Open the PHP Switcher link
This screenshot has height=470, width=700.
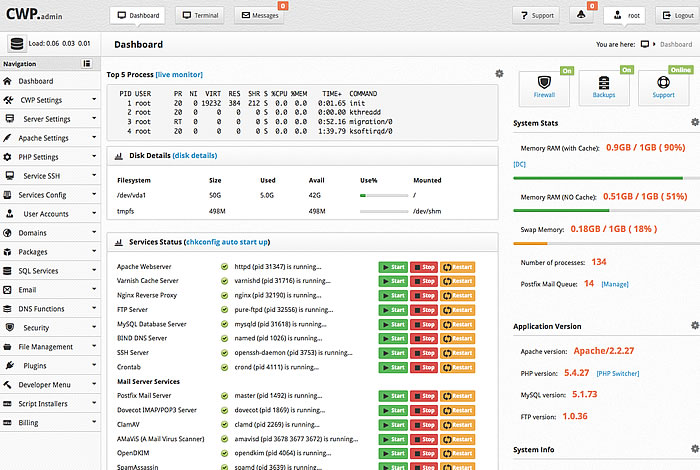pos(620,373)
